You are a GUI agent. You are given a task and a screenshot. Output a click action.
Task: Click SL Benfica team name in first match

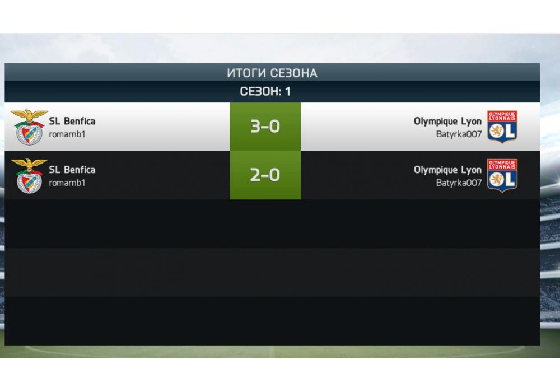[x=72, y=121]
